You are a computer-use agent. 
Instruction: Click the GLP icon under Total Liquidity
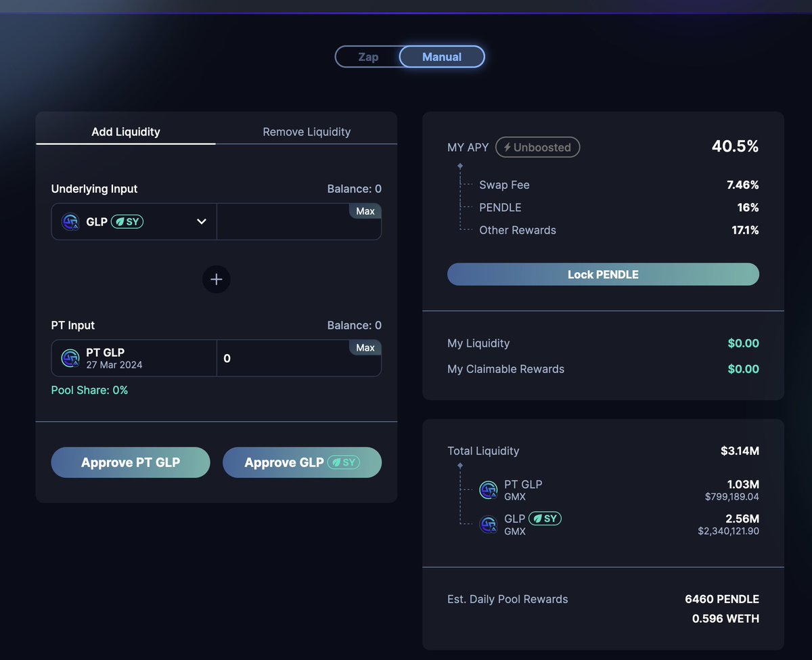pos(489,525)
